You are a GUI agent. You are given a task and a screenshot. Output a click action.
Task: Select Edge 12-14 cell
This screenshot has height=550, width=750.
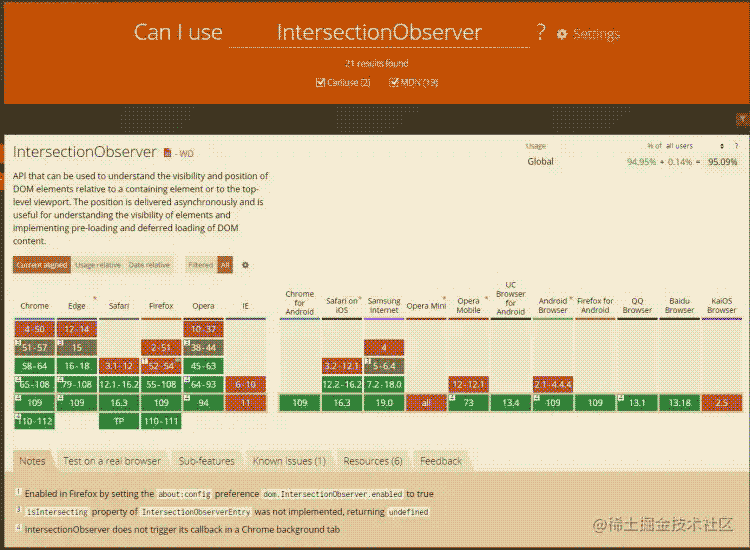point(77,329)
